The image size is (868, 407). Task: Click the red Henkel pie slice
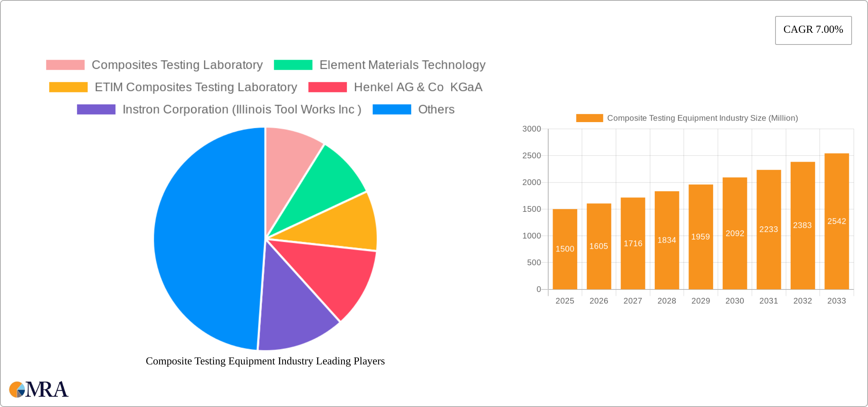click(x=335, y=274)
